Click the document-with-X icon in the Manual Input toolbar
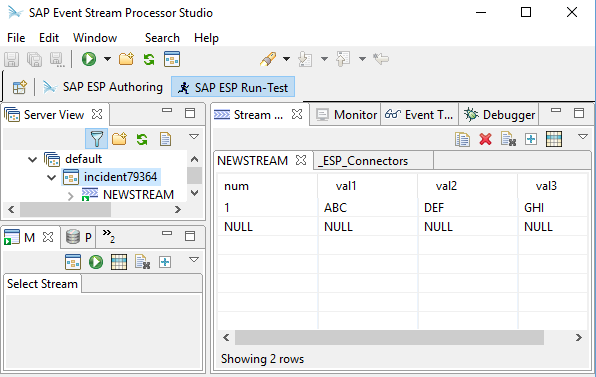Image resolution: width=596 pixels, height=377 pixels. tap(143, 262)
